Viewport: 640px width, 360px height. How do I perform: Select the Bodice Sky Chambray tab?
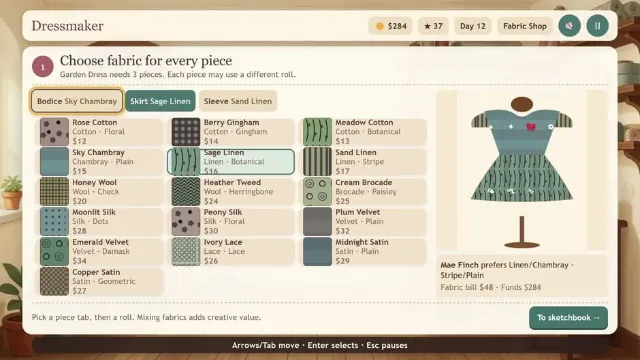(x=77, y=101)
